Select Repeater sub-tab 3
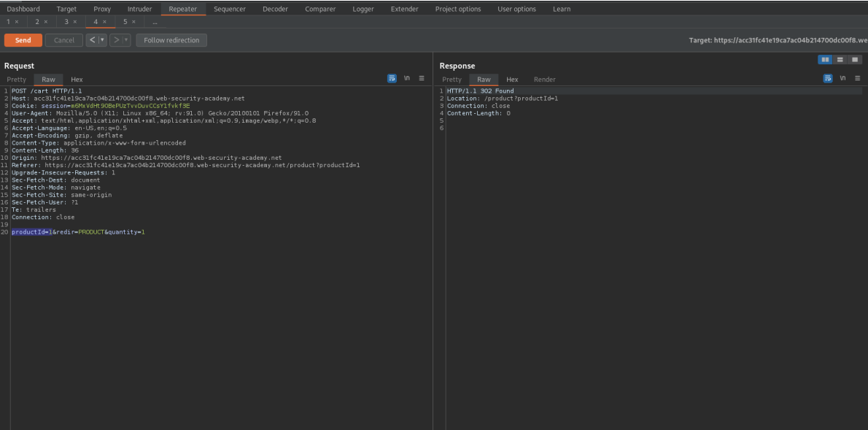Image resolution: width=868 pixels, height=430 pixels. [x=66, y=22]
